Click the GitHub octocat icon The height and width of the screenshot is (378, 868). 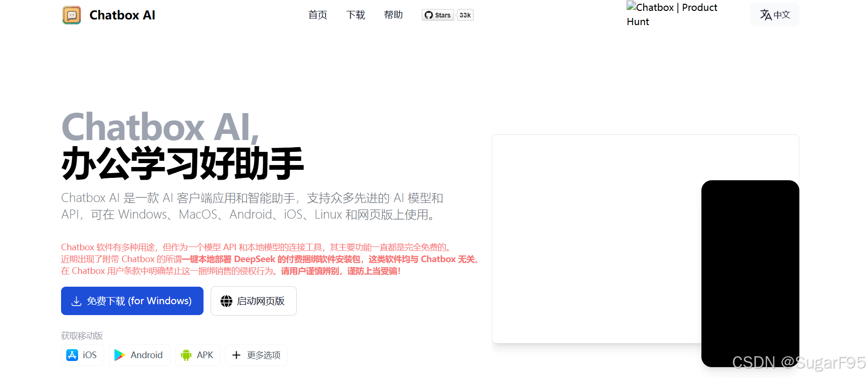[429, 15]
